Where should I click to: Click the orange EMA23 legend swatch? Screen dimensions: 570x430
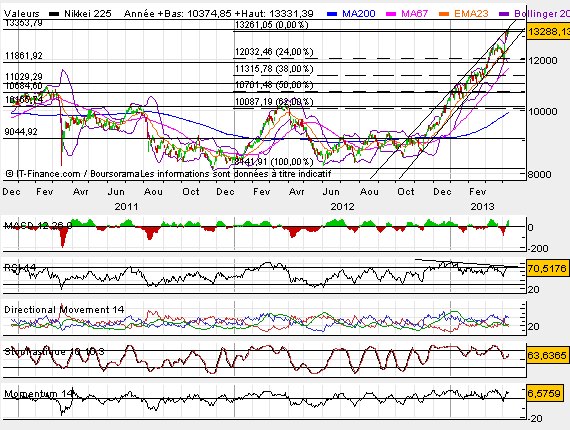pos(444,14)
